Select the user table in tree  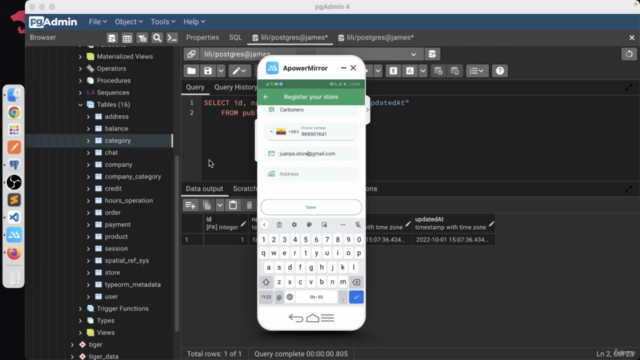111,296
